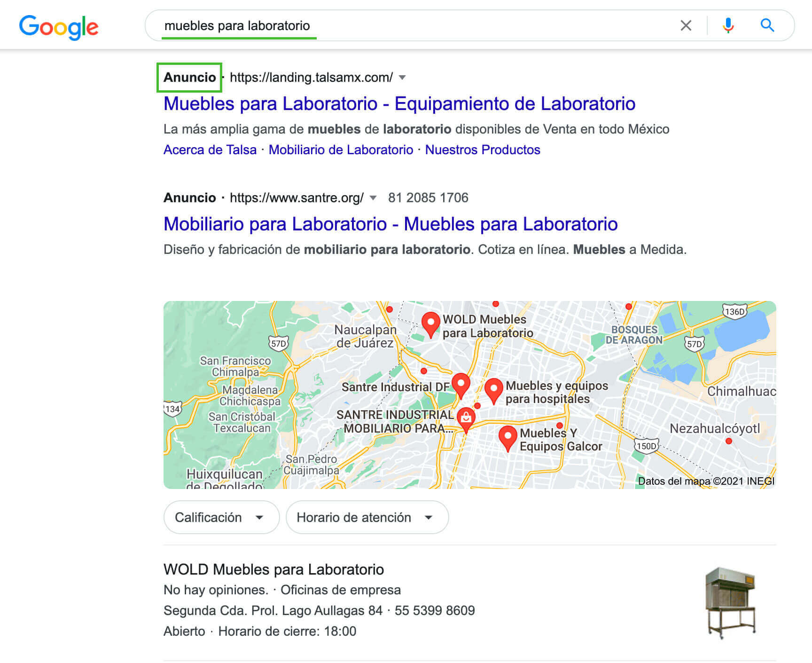The height and width of the screenshot is (663, 812).
Task: Click Bosques de Aragón map label
Action: click(634, 335)
